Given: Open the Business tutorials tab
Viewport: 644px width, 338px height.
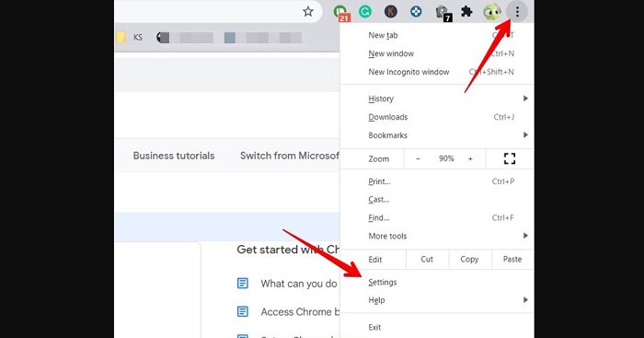Looking at the screenshot, I should [x=174, y=156].
